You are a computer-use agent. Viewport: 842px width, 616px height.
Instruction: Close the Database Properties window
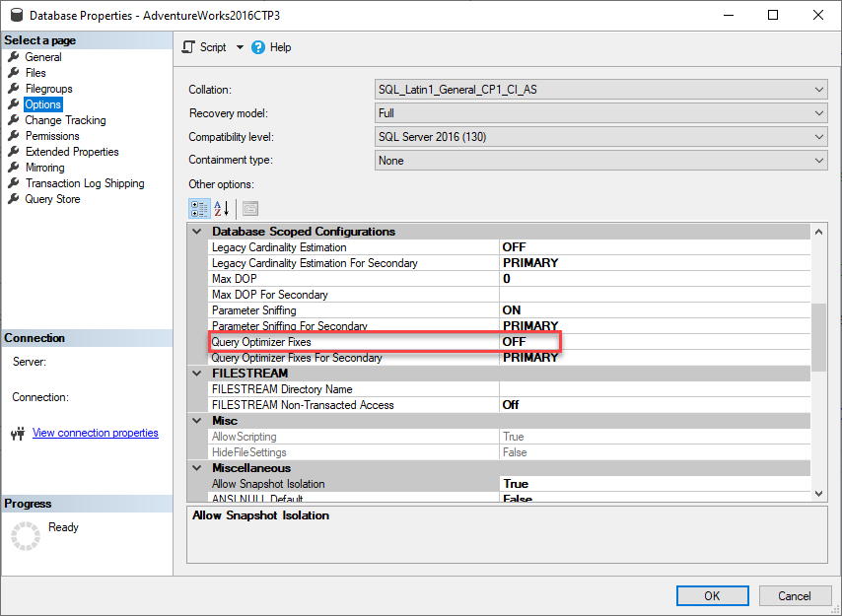pyautogui.click(x=817, y=15)
